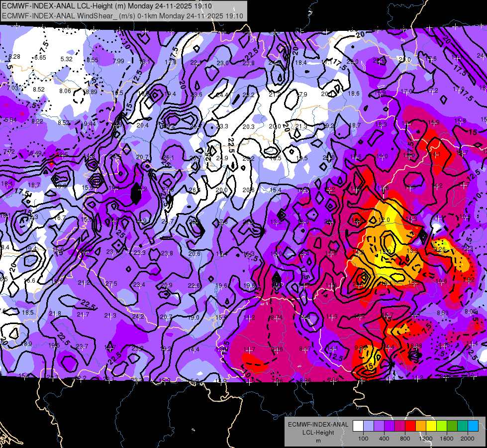This screenshot has height=448, width=487.
Task: Click the 2000 tick label in legend
Action: click(x=468, y=439)
